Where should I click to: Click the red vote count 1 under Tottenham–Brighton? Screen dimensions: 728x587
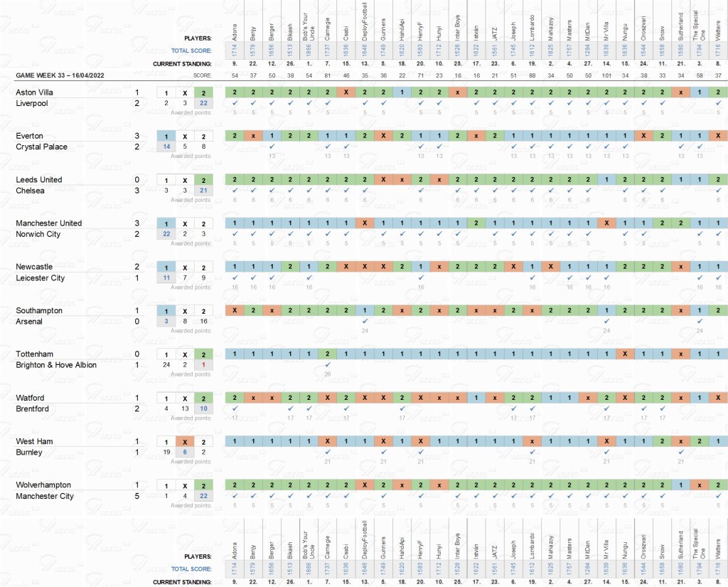click(203, 365)
